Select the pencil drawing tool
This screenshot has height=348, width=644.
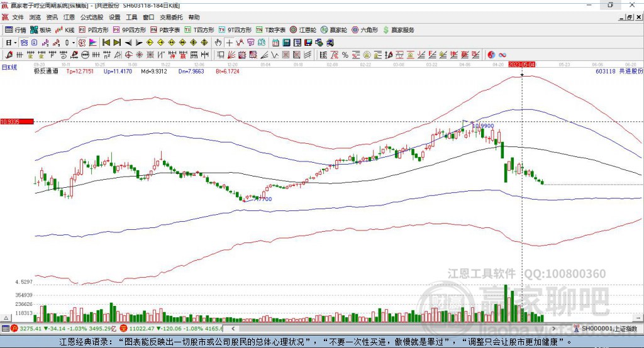9,55
